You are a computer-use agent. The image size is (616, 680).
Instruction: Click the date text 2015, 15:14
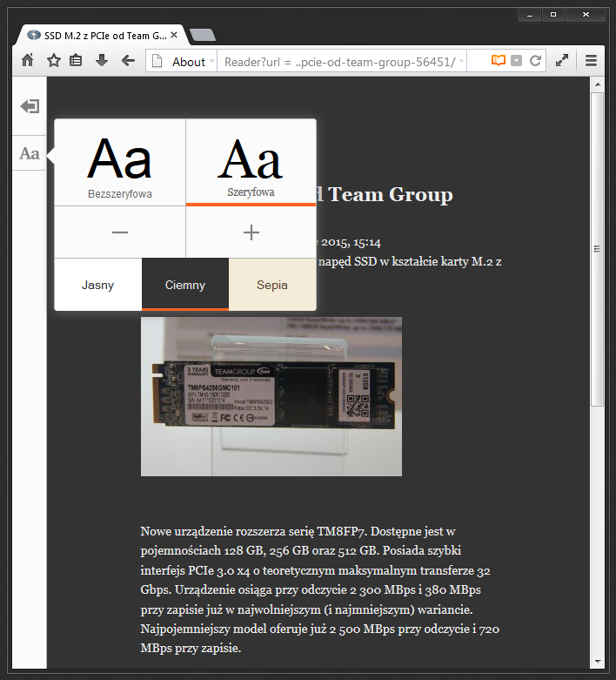pyautogui.click(x=351, y=242)
